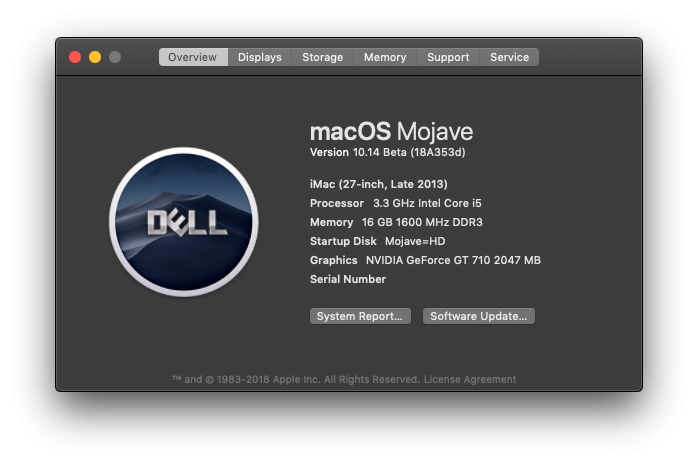698x465 pixels.
Task: Click the Startup Disk Mojave=HD line
Action: [x=377, y=242]
